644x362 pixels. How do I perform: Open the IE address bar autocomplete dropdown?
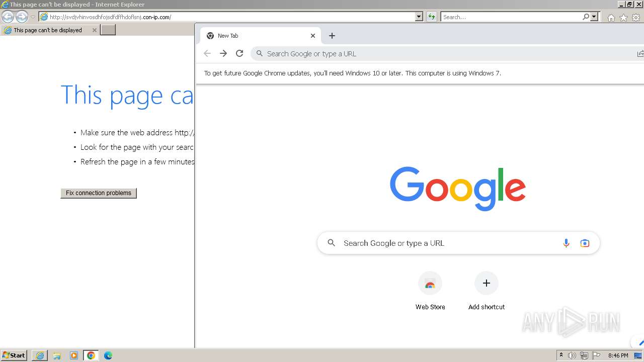coord(419,17)
